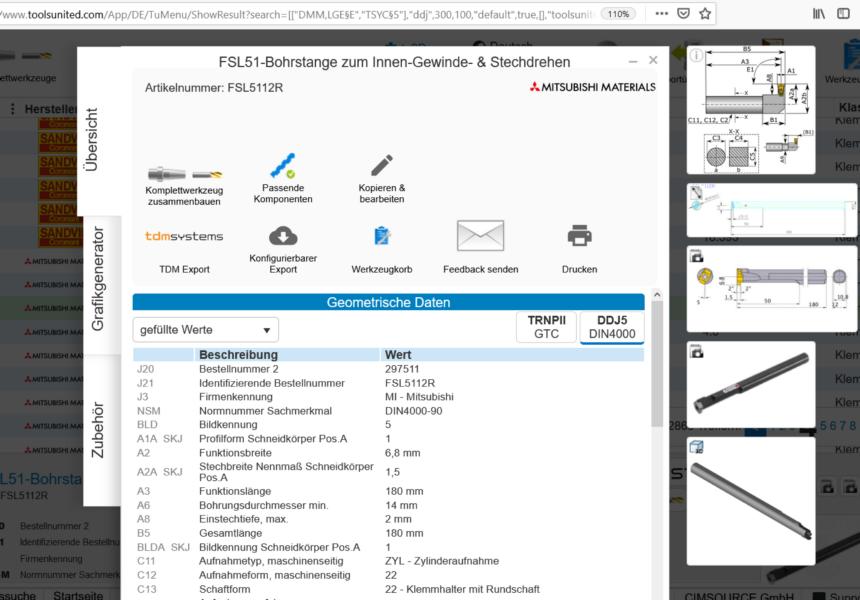Click the image icon on the black boring bar photo
The image size is (860, 600).
click(697, 352)
